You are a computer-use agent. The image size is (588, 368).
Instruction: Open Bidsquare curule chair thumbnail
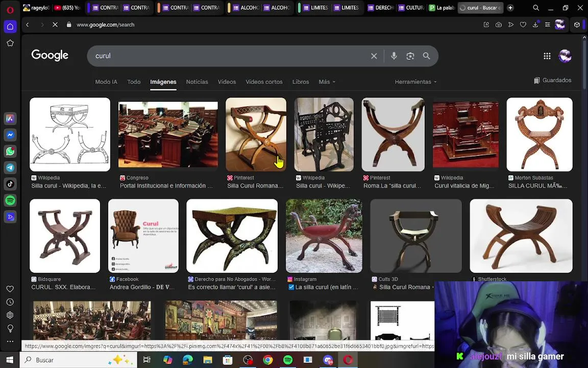coord(65,236)
